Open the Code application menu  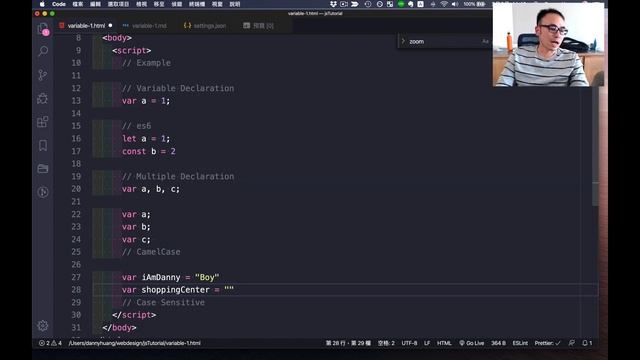(x=59, y=4)
